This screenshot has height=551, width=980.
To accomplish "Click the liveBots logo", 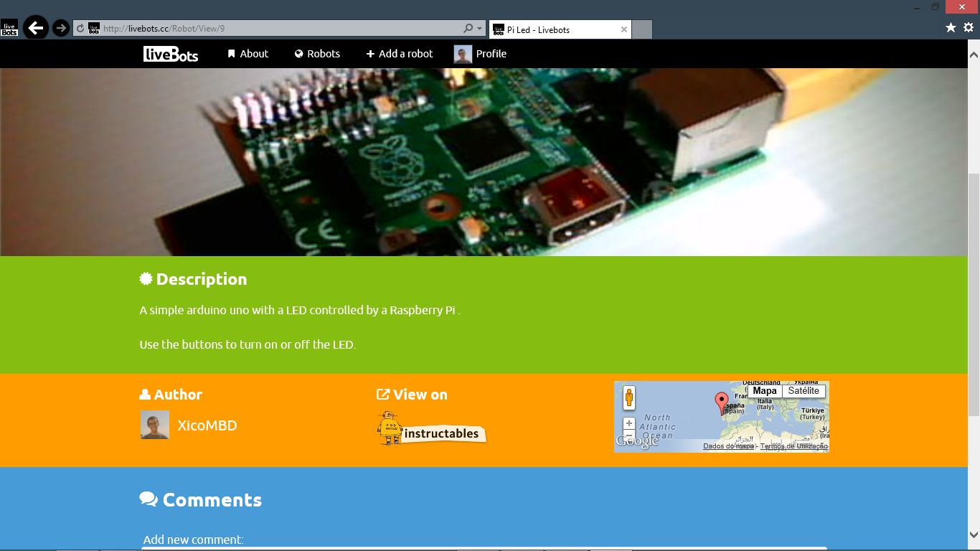I will coord(170,54).
